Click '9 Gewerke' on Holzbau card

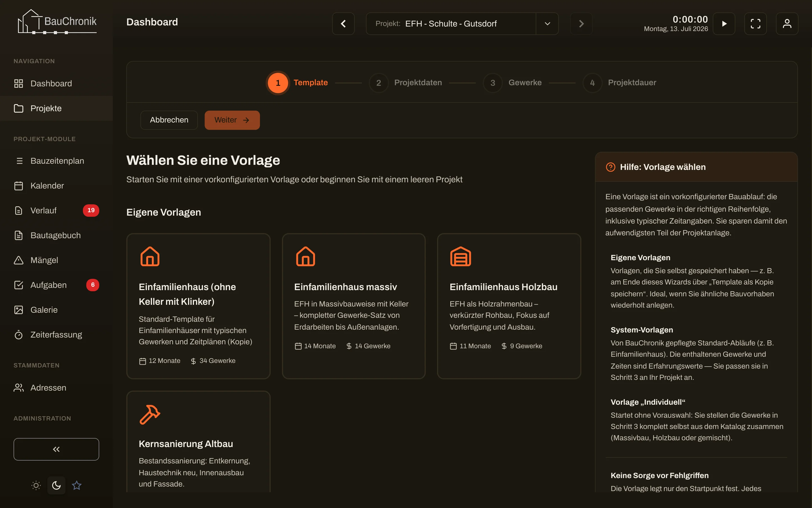(x=522, y=346)
